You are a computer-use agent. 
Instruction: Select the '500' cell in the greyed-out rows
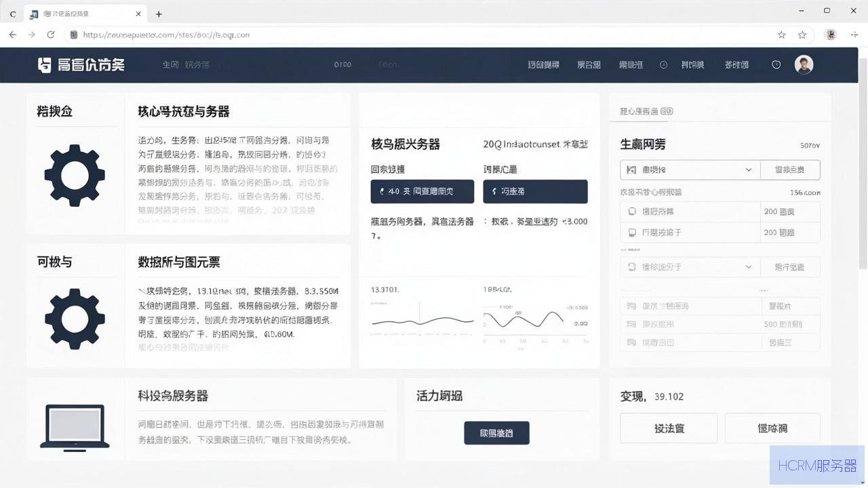[x=783, y=325]
